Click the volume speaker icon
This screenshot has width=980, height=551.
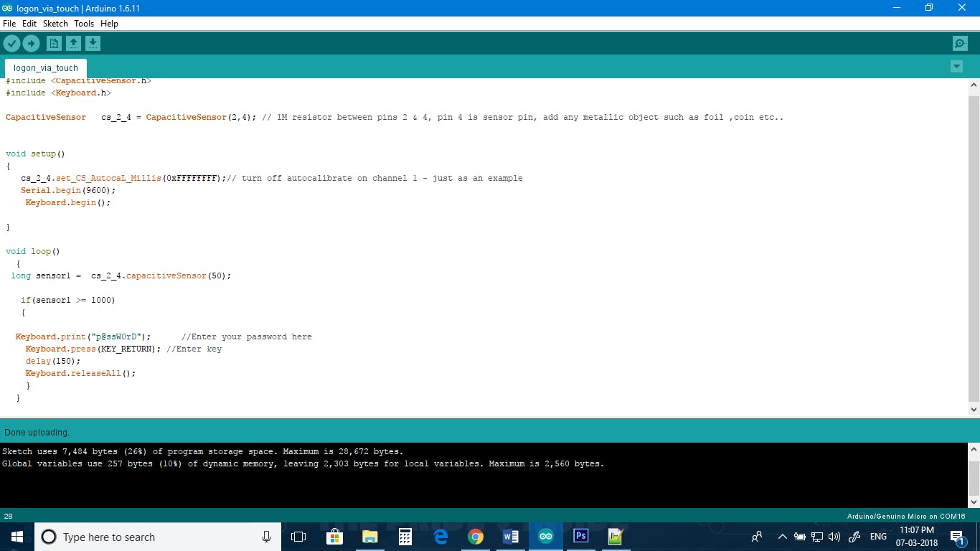click(x=834, y=537)
